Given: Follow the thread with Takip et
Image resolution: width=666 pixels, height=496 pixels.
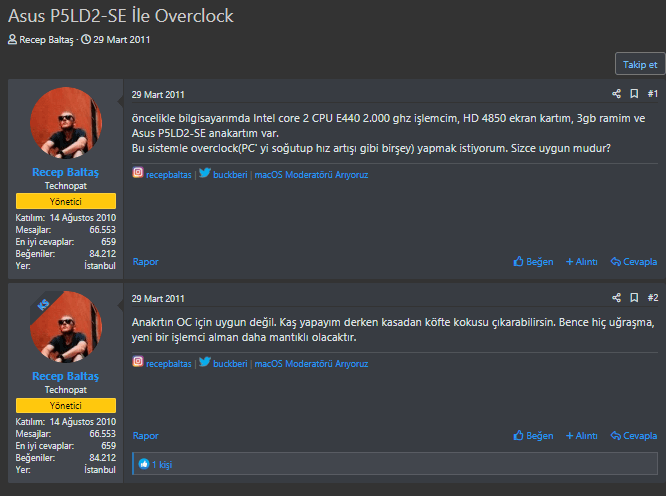Looking at the screenshot, I should (x=640, y=65).
